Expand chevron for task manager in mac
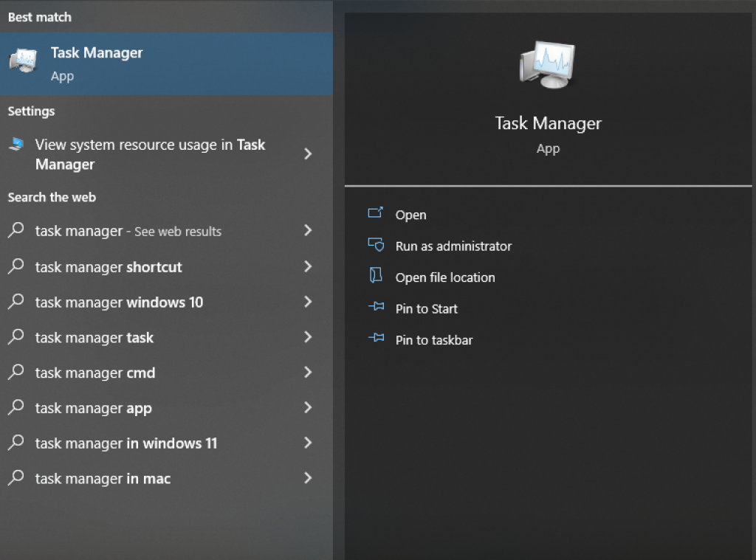Viewport: 756px width, 560px height. pyautogui.click(x=308, y=478)
